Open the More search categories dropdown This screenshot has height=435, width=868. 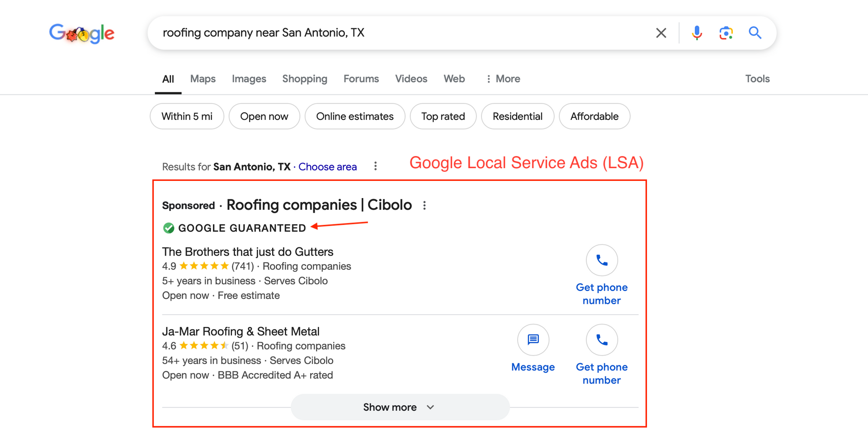point(503,79)
